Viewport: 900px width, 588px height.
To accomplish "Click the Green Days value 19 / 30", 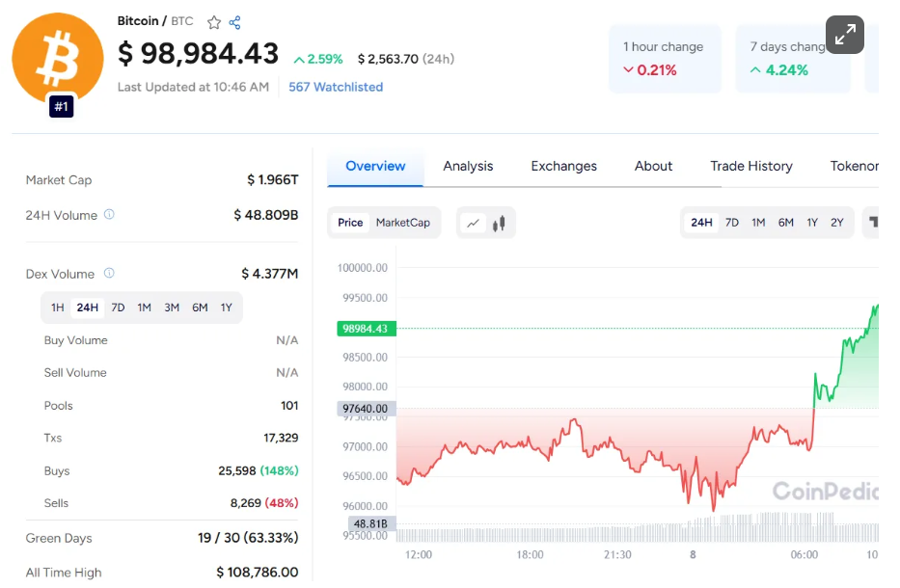I will tap(248, 538).
